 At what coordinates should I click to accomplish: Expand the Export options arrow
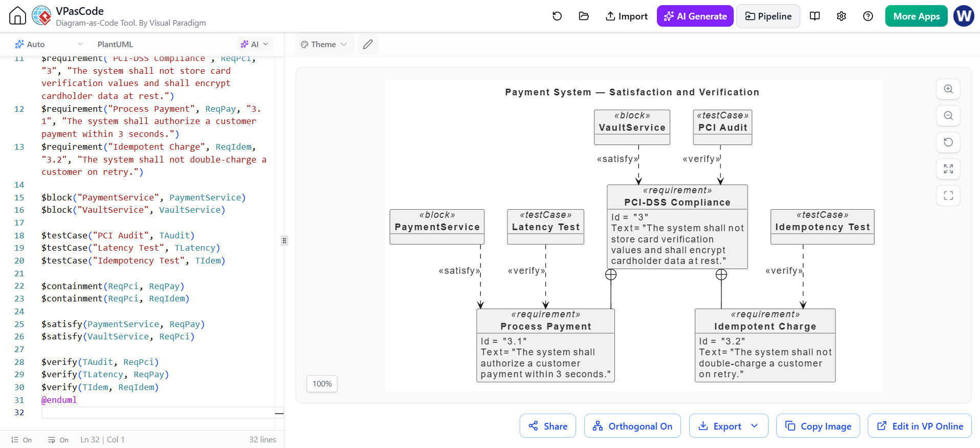(755, 426)
